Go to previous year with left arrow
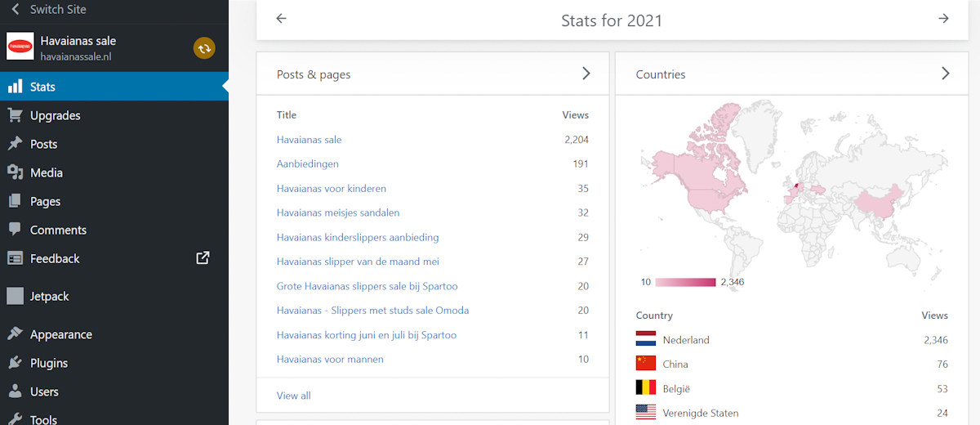This screenshot has width=980, height=425. click(282, 19)
